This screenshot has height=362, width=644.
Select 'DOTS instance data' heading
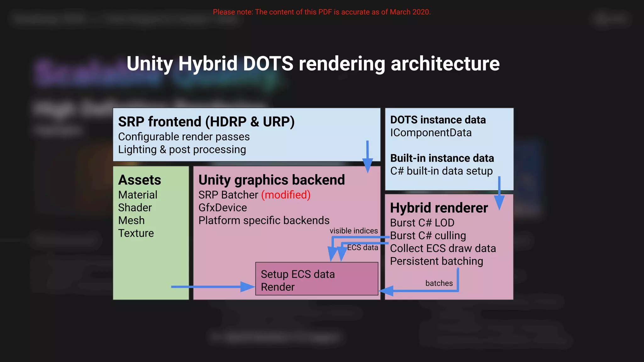438,120
